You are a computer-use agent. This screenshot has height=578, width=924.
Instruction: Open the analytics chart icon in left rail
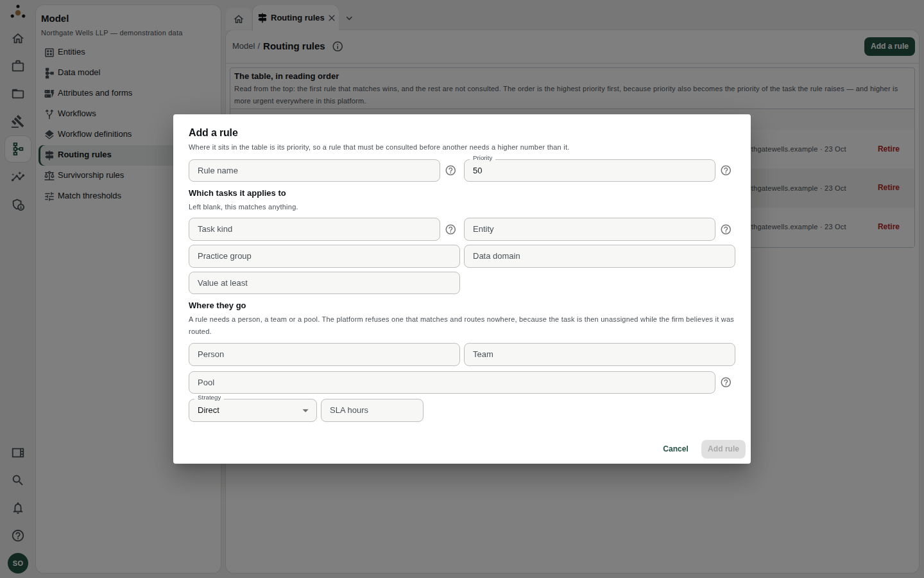pyautogui.click(x=18, y=177)
